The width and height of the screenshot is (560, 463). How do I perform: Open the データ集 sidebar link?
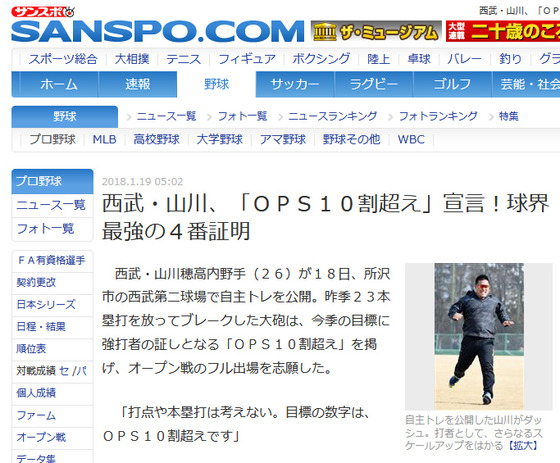click(36, 459)
